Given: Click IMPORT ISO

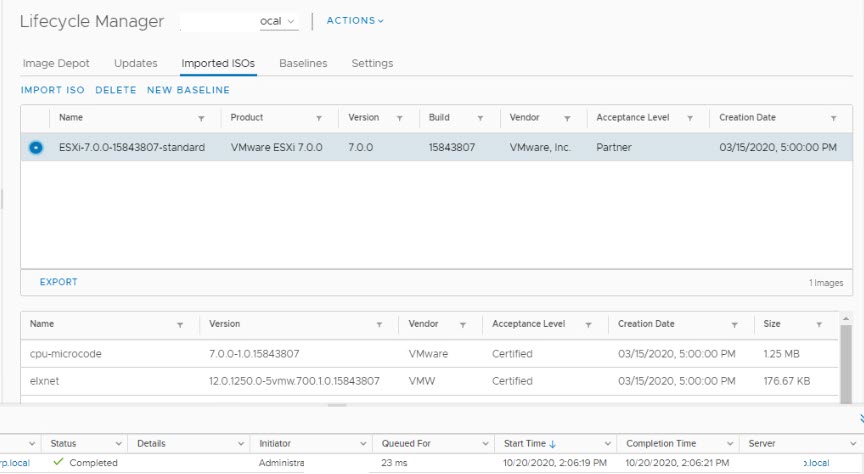Looking at the screenshot, I should (x=53, y=90).
